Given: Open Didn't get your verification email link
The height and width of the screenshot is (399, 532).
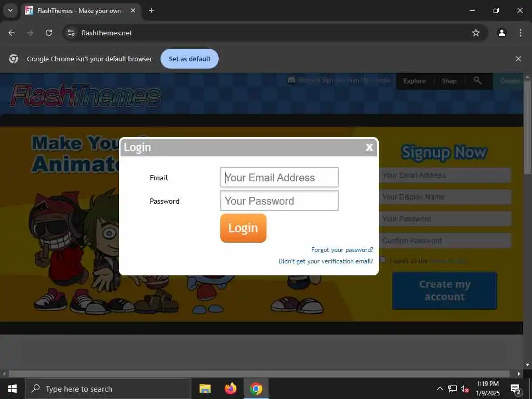Looking at the screenshot, I should tap(326, 261).
